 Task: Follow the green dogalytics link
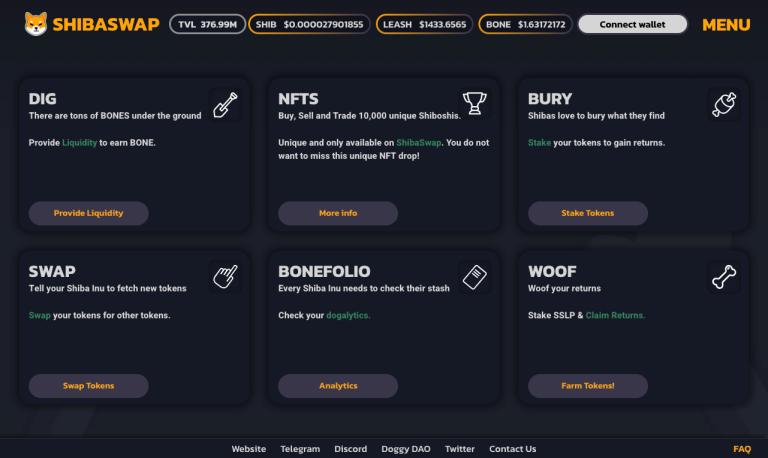coord(348,315)
